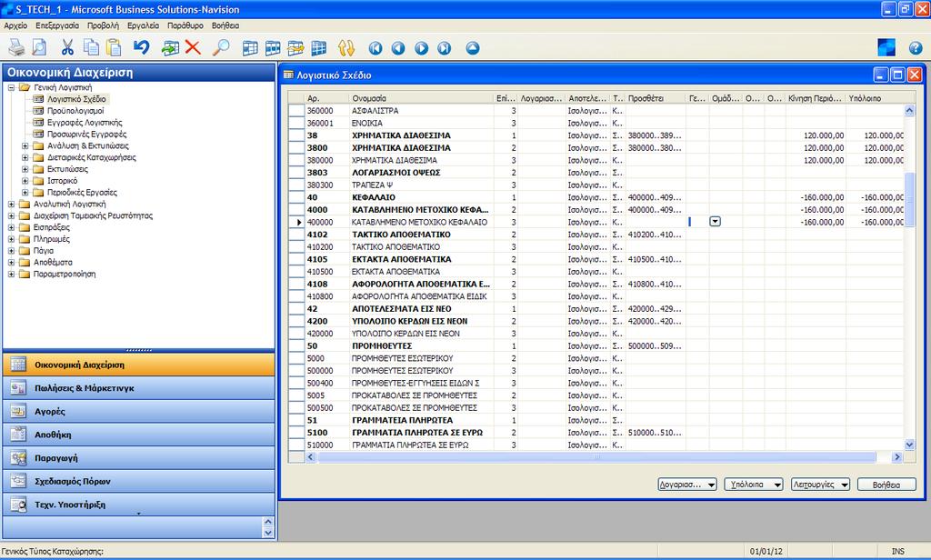Open Λογιστικό Σχέδιο tree item
The width and height of the screenshot is (931, 560).
(x=76, y=99)
